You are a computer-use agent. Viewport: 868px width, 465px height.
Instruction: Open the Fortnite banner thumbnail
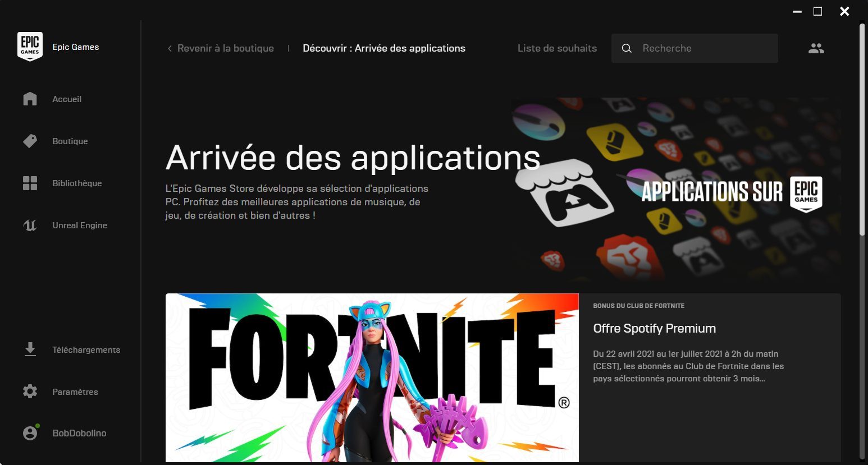[372, 377]
